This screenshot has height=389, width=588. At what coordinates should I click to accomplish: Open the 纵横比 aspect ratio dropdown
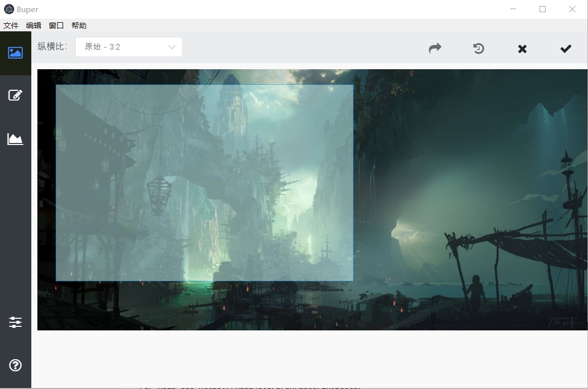click(x=129, y=47)
